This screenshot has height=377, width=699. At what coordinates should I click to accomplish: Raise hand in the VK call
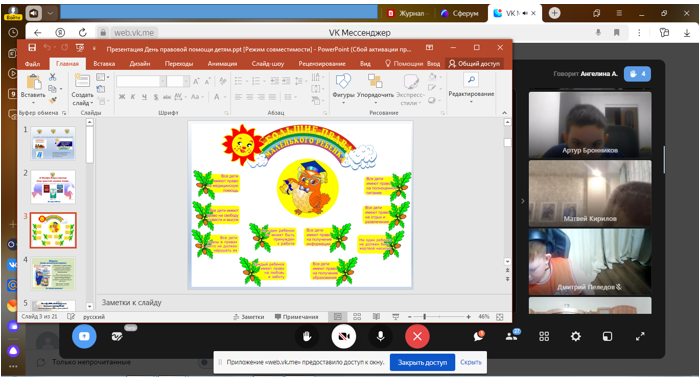point(307,336)
